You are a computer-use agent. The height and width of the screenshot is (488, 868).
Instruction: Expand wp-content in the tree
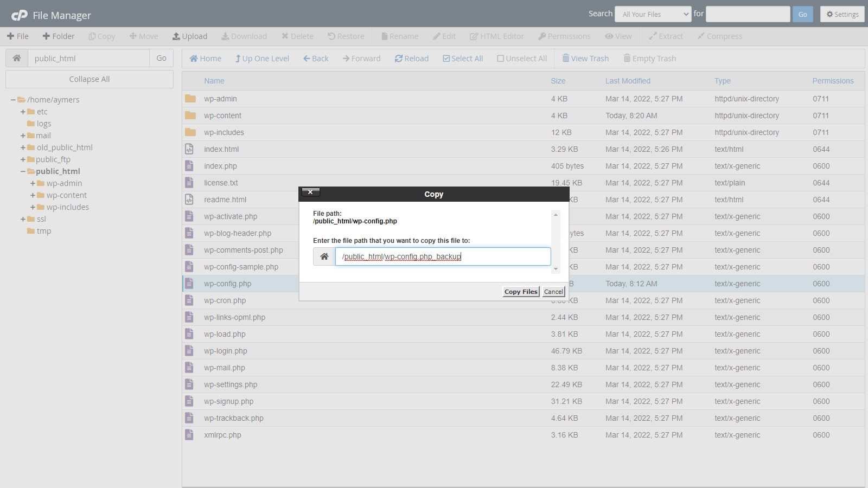pos(33,195)
